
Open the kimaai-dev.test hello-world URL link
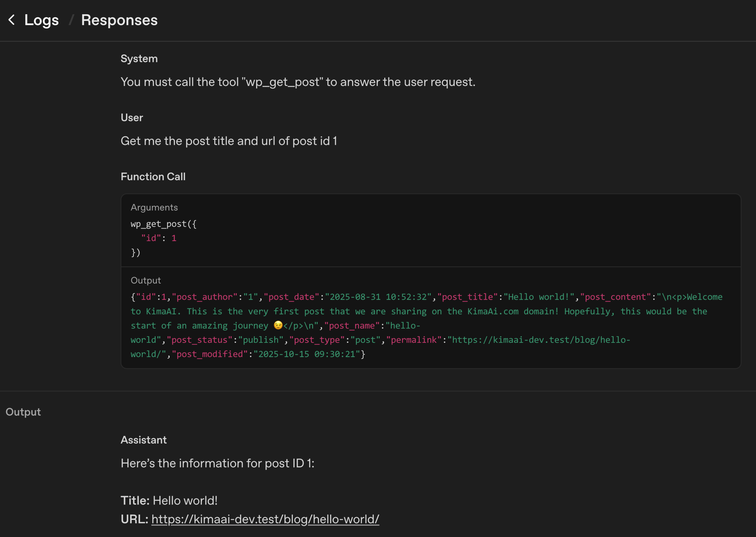click(265, 519)
